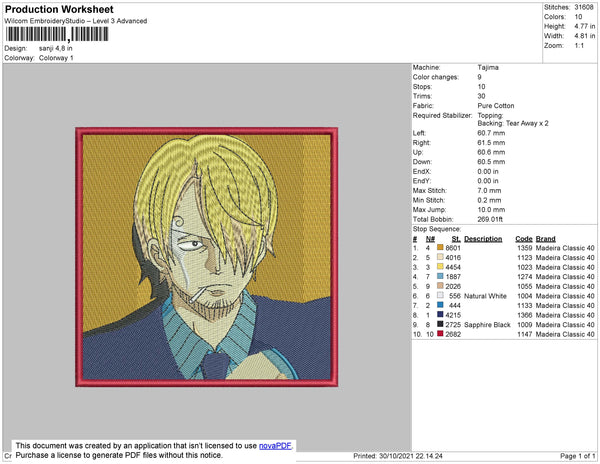Click the Left value '60.7 mm'
Image resolution: width=600 pixels, height=464 pixels.
click(x=491, y=133)
